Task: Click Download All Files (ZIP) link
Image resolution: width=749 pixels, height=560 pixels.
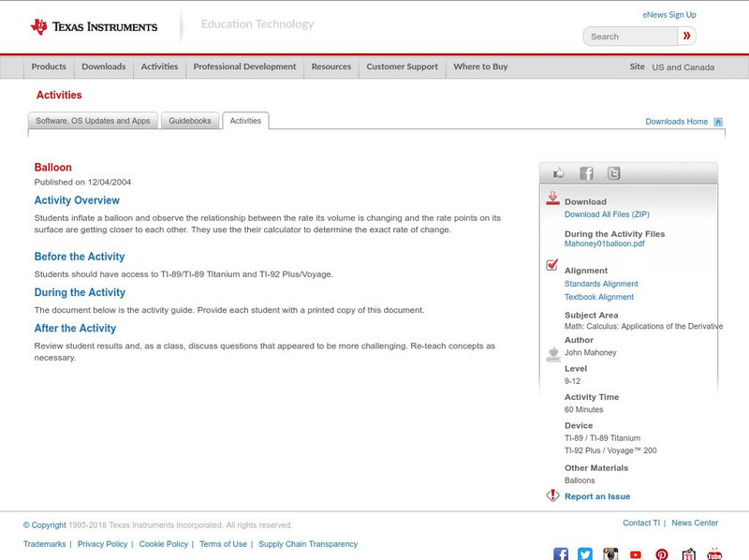Action: coord(606,214)
